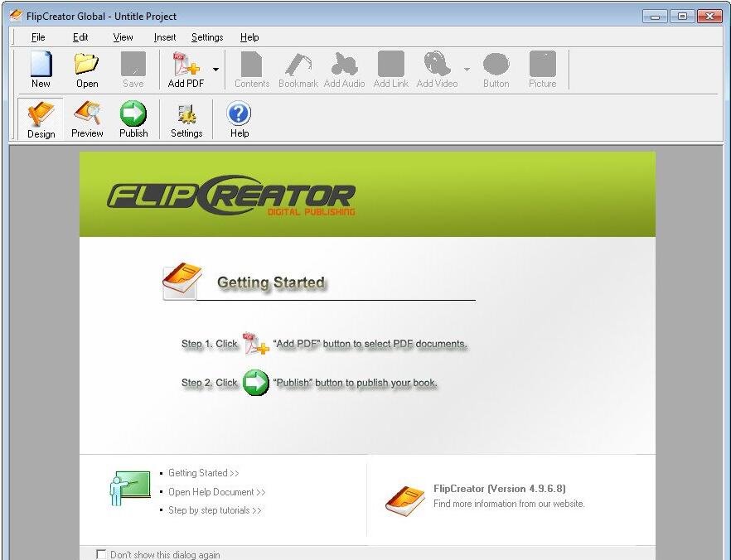Click the teacher blackboard tutorial icon
The height and width of the screenshot is (560, 731).
(x=130, y=488)
